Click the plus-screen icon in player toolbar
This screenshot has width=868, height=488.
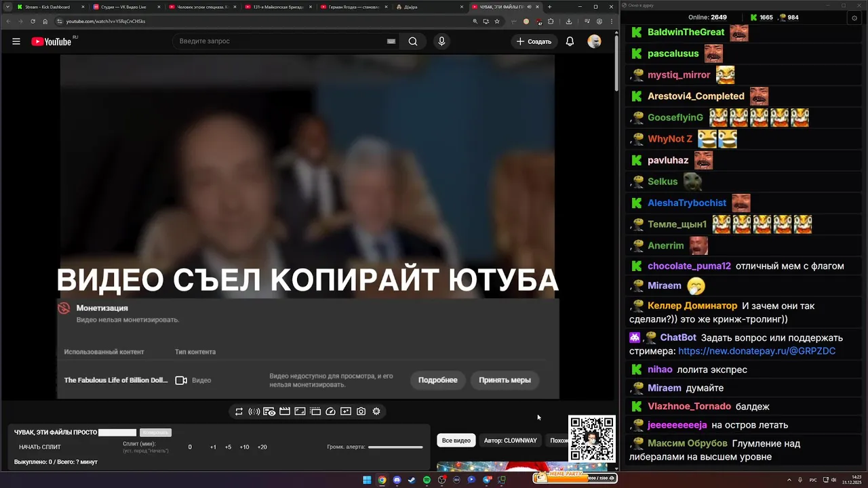346,411
